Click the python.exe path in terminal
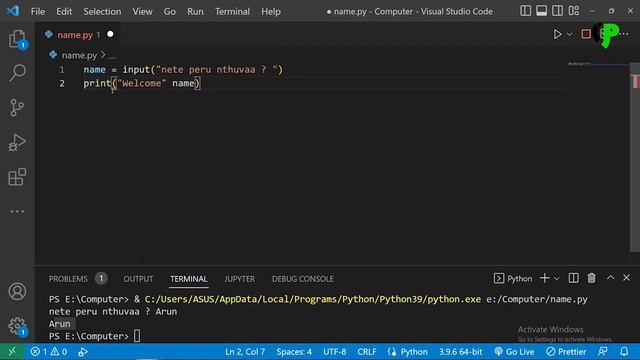Screen dimensions: 640x360 pos(313,299)
